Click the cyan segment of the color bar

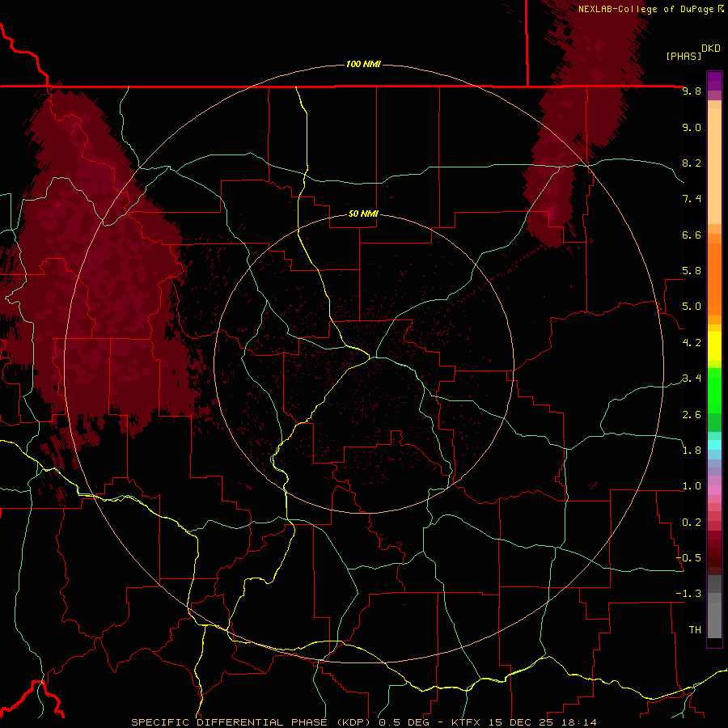click(714, 445)
